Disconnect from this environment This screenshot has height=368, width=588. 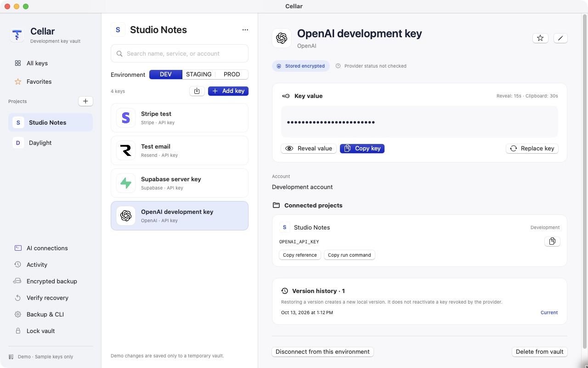coord(322,352)
